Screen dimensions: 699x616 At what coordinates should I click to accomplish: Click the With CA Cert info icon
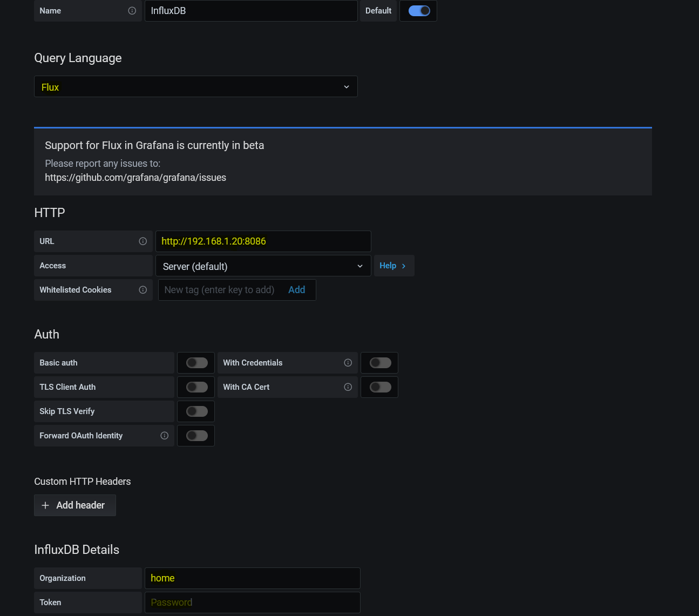pyautogui.click(x=348, y=387)
